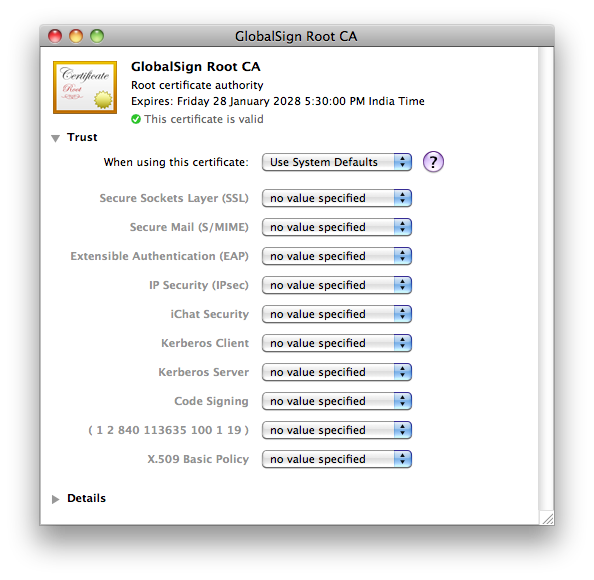This screenshot has width=594, height=580.
Task: Click the certificate thumbnail icon
Action: [x=85, y=87]
